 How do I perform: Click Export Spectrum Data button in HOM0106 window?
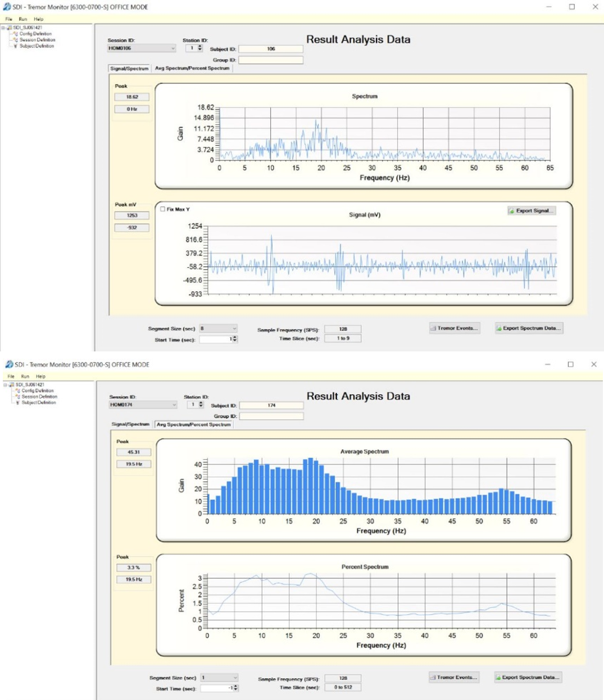coord(528,328)
